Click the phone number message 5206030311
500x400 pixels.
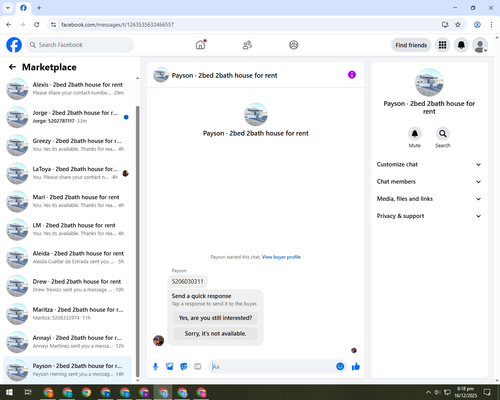(x=187, y=282)
